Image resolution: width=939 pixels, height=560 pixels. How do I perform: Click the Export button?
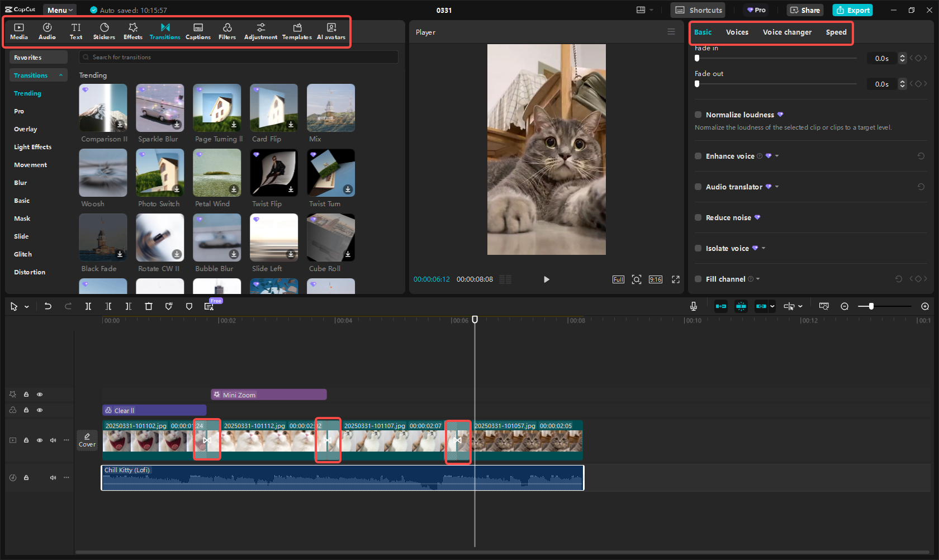tap(852, 10)
